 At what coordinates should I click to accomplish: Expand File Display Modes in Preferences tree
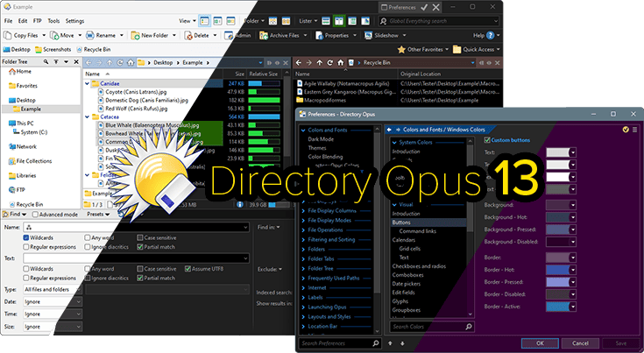pyautogui.click(x=303, y=221)
